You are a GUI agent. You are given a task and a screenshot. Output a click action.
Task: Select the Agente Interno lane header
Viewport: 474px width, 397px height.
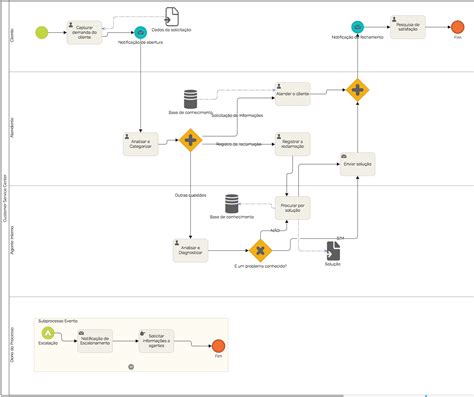coord(13,240)
